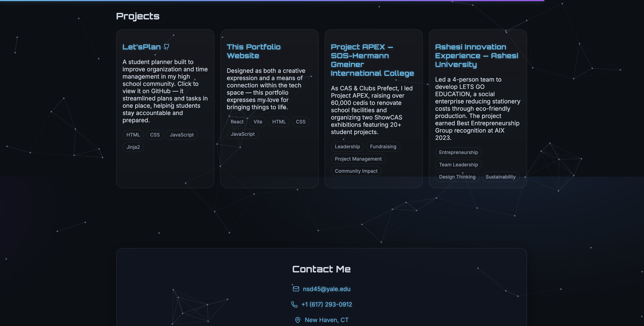Click the phone handset icon
Screen dimensions: 644x326
point(294,305)
